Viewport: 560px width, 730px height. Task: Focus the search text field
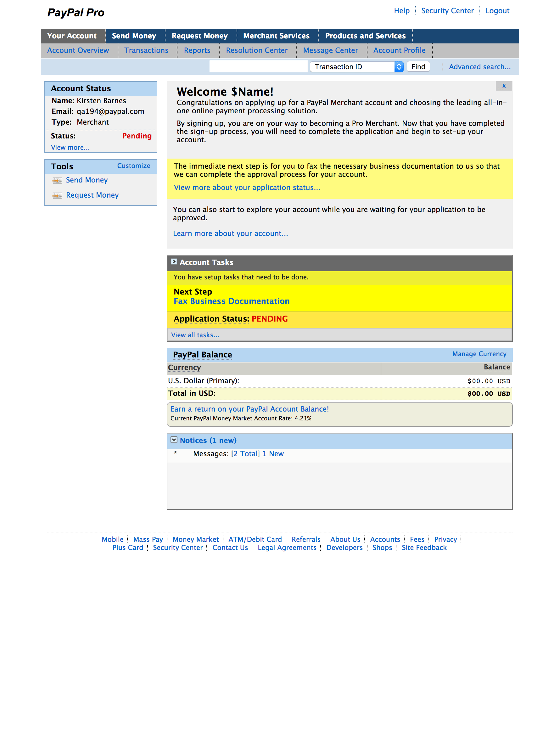(x=258, y=66)
